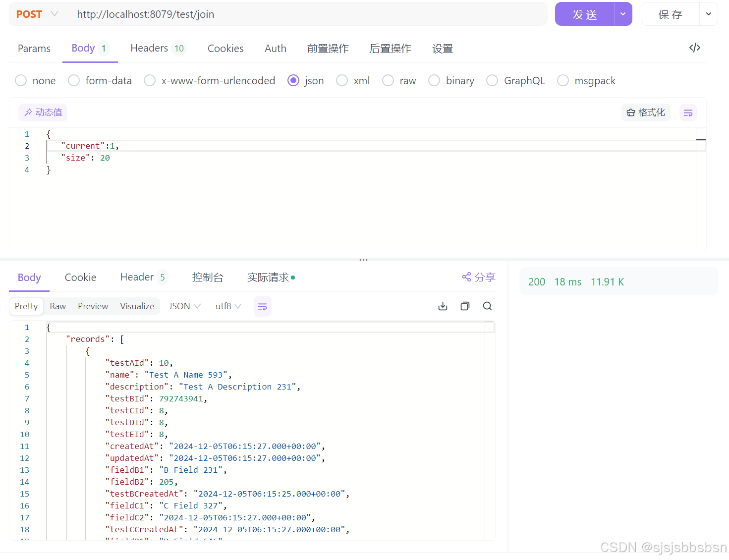The image size is (729, 560).
Task: Open the response Header tab
Action: tap(144, 278)
